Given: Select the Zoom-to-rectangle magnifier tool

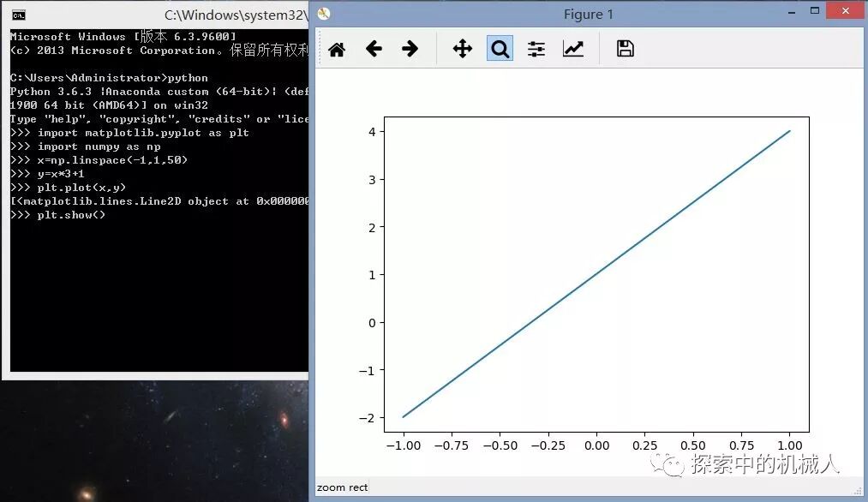Looking at the screenshot, I should tap(500, 49).
